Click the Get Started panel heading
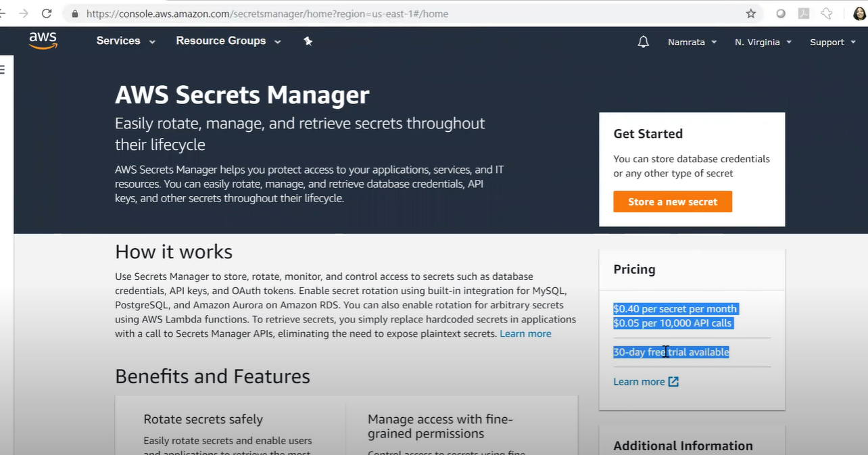Image resolution: width=868 pixels, height=455 pixels. pos(648,134)
